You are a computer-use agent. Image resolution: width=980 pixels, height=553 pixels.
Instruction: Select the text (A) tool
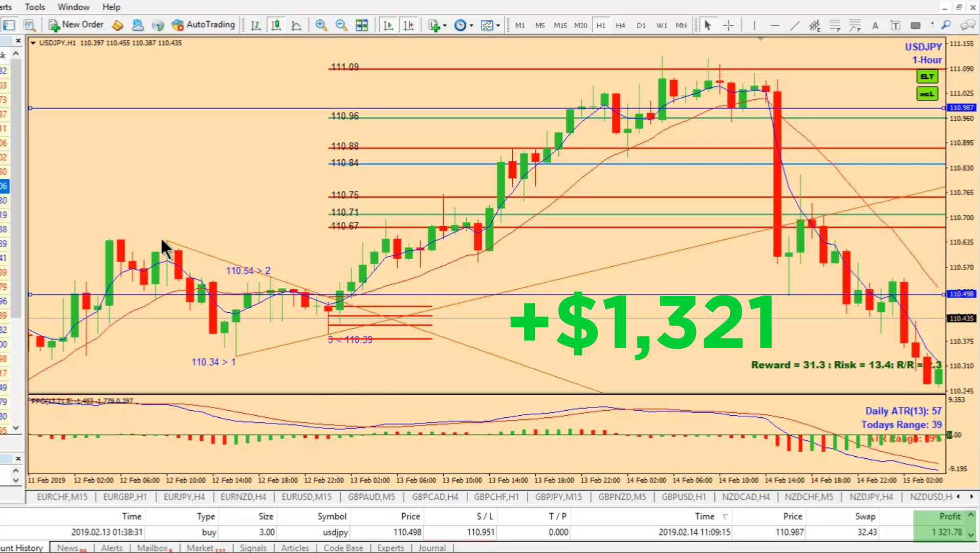875,25
